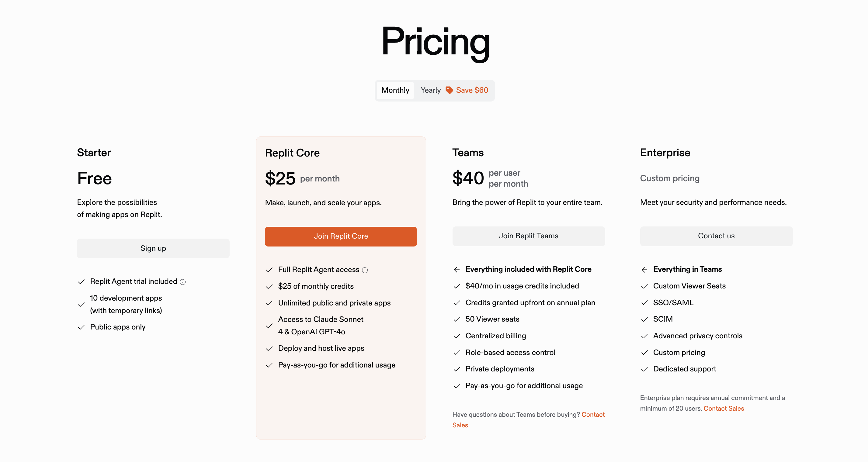Click checkmark icon beside Public apps only
Screen dimensions: 868x462
81,327
